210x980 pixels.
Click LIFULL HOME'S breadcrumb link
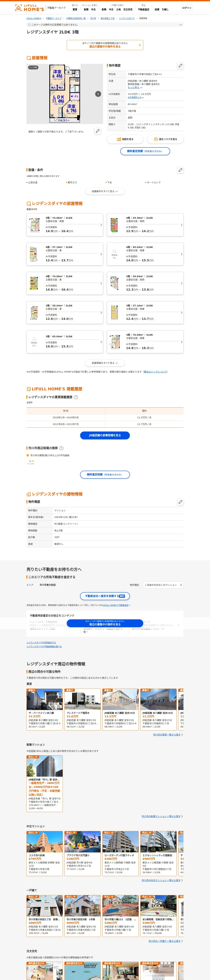34,18
